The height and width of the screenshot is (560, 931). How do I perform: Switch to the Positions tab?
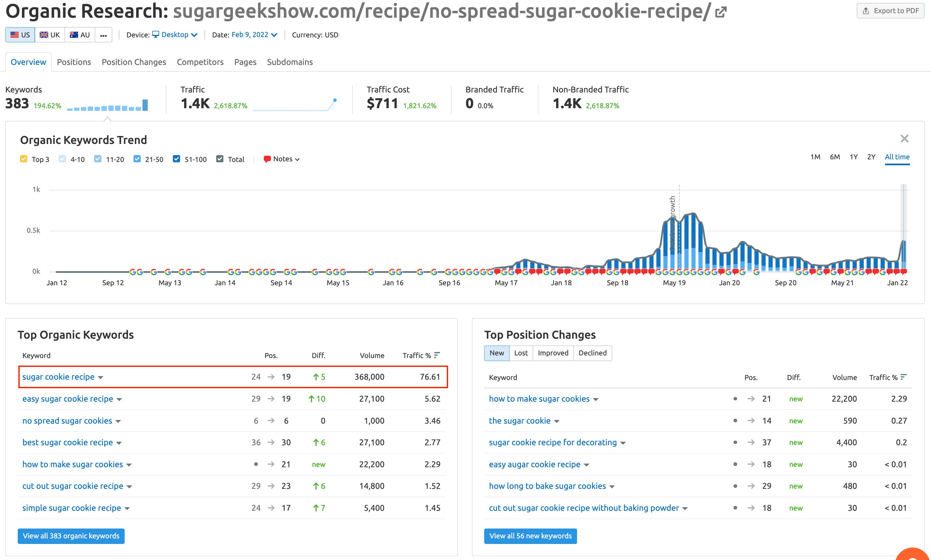click(x=74, y=62)
